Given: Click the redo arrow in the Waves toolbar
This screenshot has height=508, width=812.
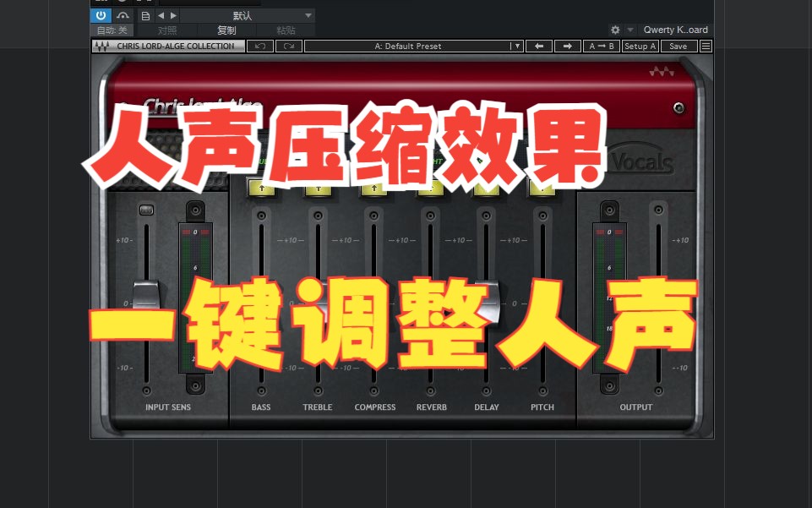Looking at the screenshot, I should tap(288, 46).
